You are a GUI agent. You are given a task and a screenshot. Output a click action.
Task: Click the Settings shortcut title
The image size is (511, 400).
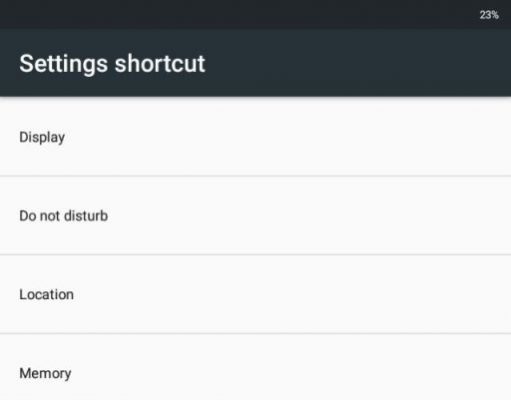coord(112,63)
